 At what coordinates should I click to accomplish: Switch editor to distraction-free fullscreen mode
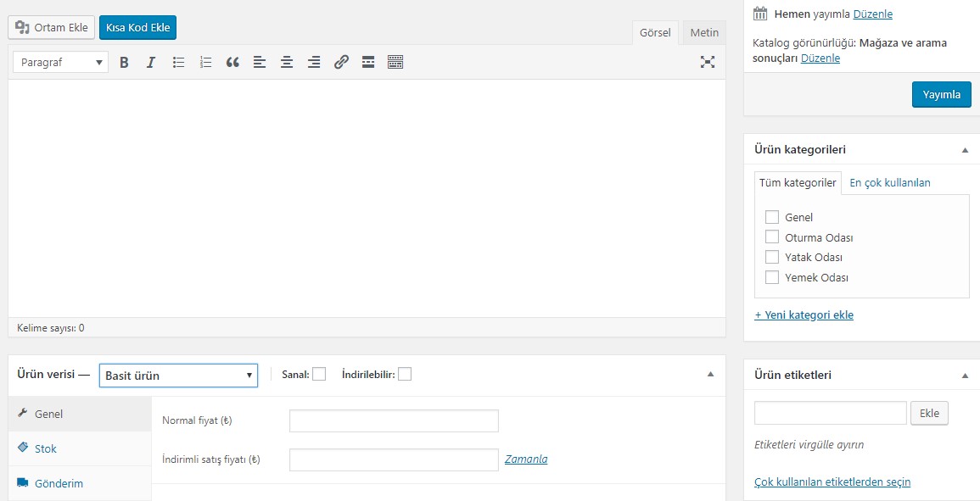tap(708, 62)
